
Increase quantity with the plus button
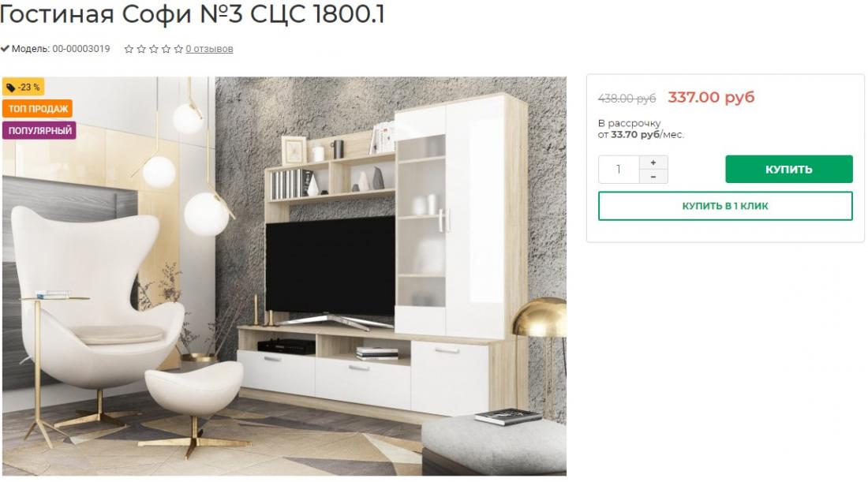tap(653, 163)
